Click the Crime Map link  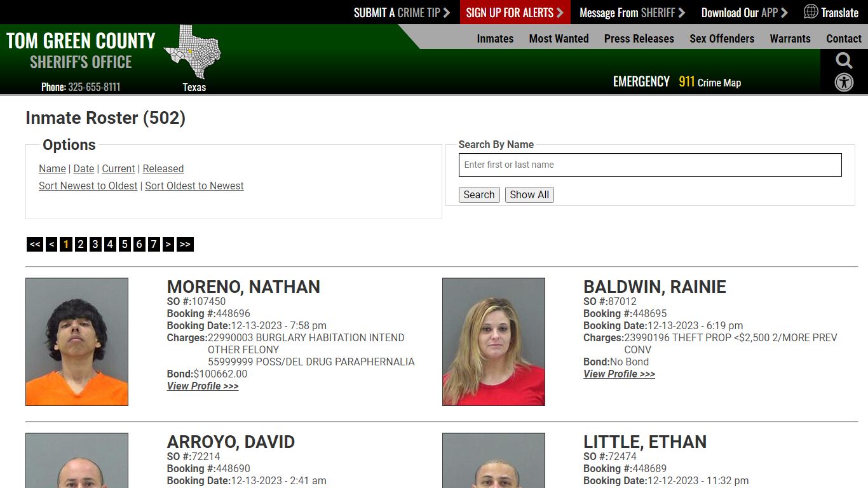coord(719,83)
